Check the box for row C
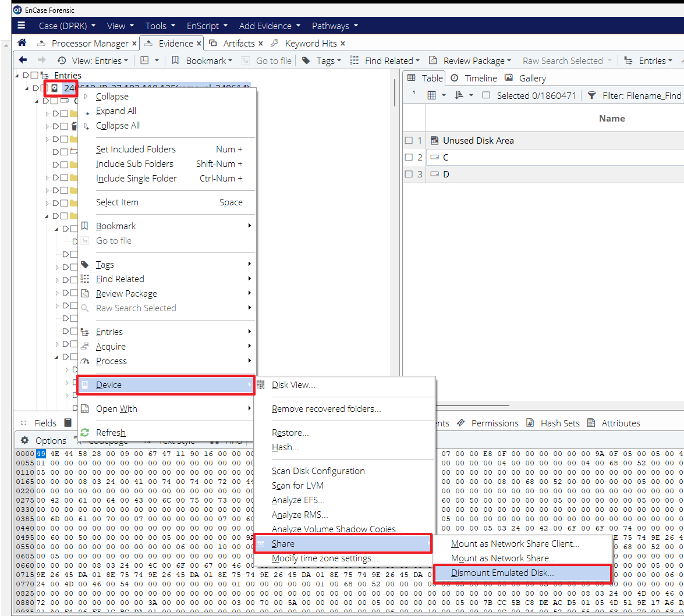 (409, 157)
